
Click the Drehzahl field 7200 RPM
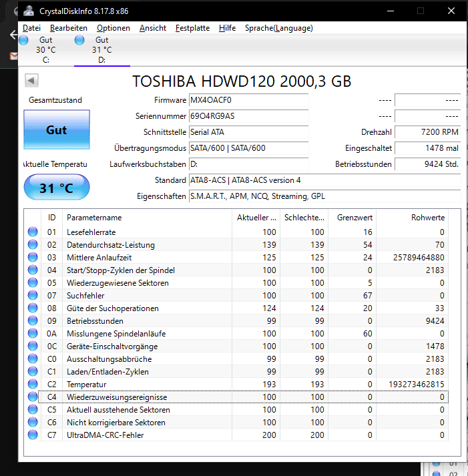coord(428,132)
